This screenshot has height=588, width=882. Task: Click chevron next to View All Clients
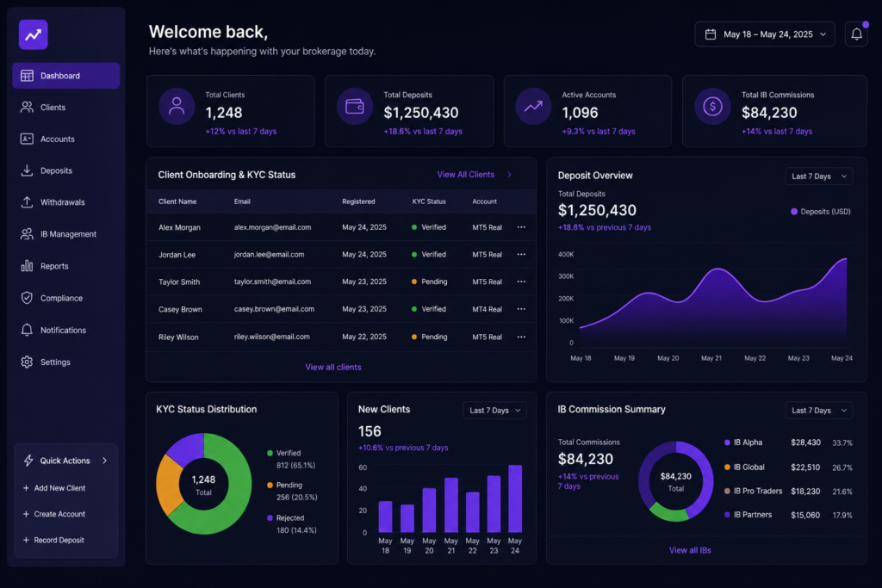coord(510,175)
